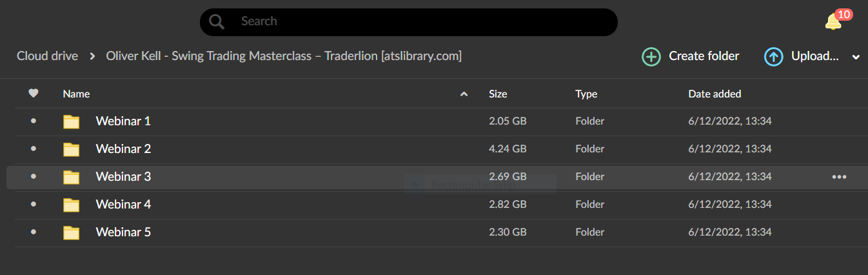Toggle the favorite dot beside Webinar 4
The height and width of the screenshot is (275, 868).
pyautogui.click(x=34, y=204)
